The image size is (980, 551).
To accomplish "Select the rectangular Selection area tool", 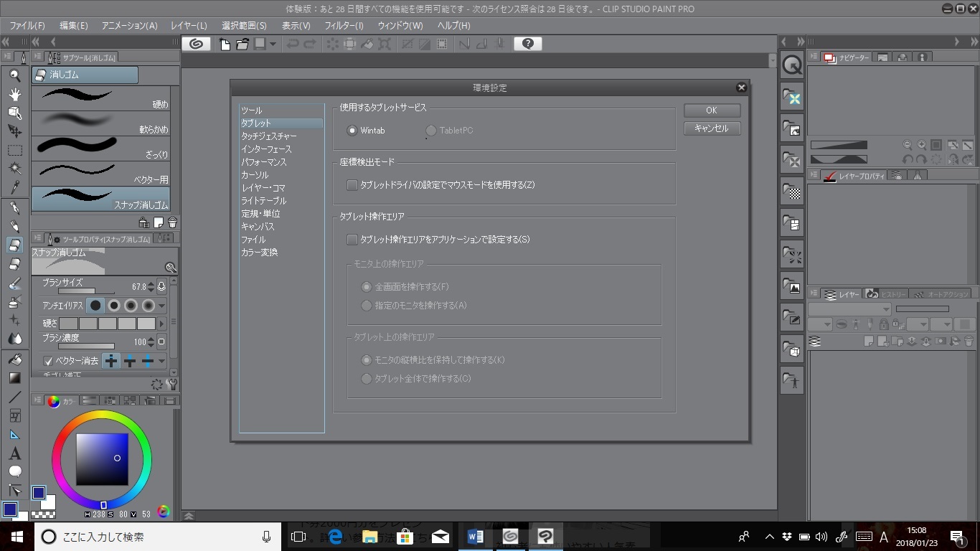I will (x=14, y=150).
